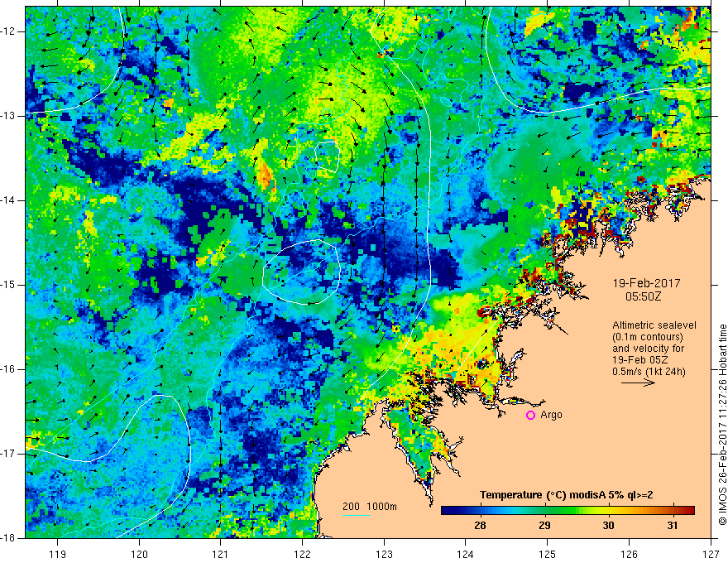This screenshot has height=563, width=728.
Task: Click the '29' colorbar tick label
Action: click(544, 526)
